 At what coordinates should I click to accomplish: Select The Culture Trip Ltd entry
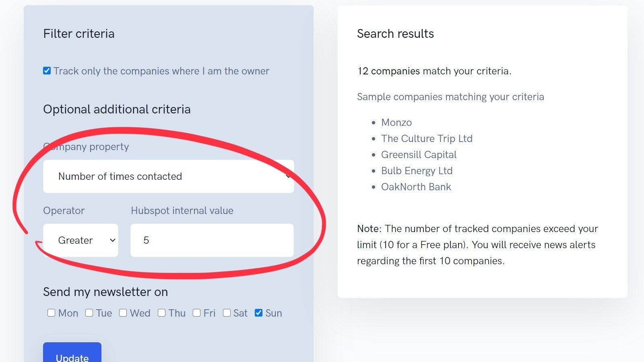pos(427,138)
